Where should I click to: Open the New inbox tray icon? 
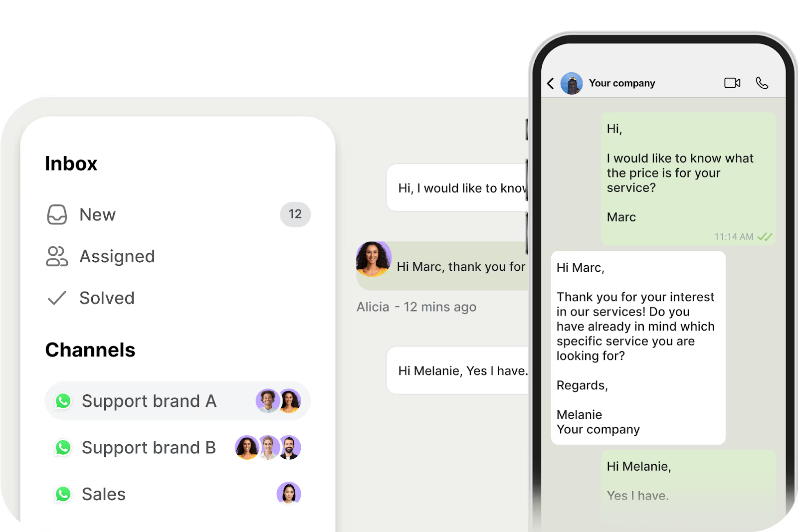(x=57, y=215)
